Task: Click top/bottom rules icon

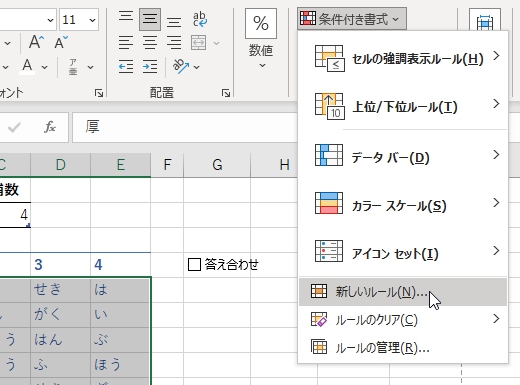Action: [x=330, y=106]
